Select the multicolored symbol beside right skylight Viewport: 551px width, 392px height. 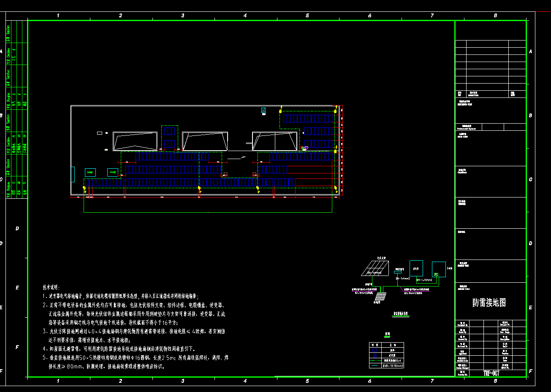pos(305,148)
